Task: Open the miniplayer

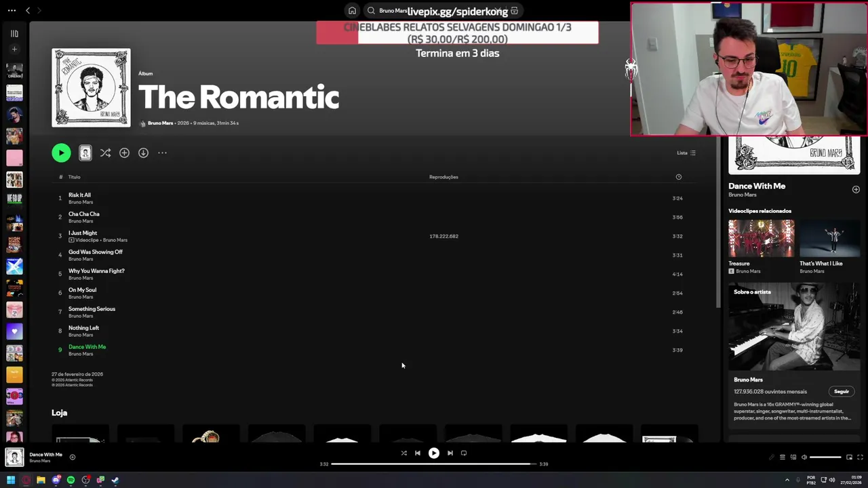Action: [849, 457]
